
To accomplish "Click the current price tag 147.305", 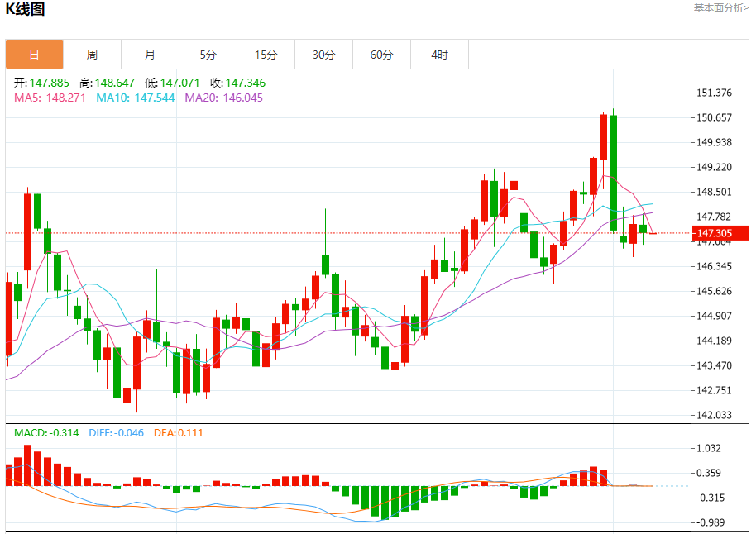I will (x=720, y=233).
